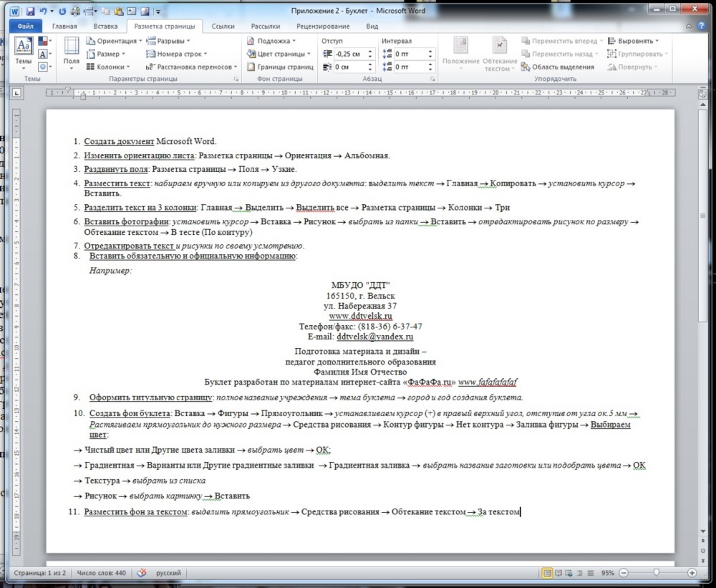Click the ddtvelsk@yandex.ru email link
This screenshot has width=716, height=588.
point(376,336)
